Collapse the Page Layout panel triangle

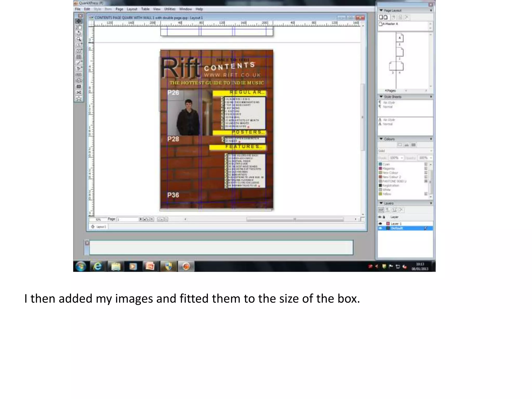point(381,10)
